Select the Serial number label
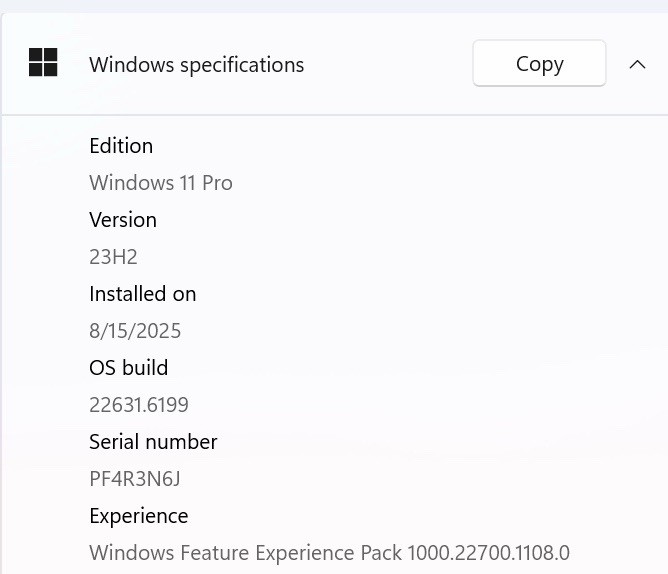Screen dimensions: 668x574 (153, 441)
